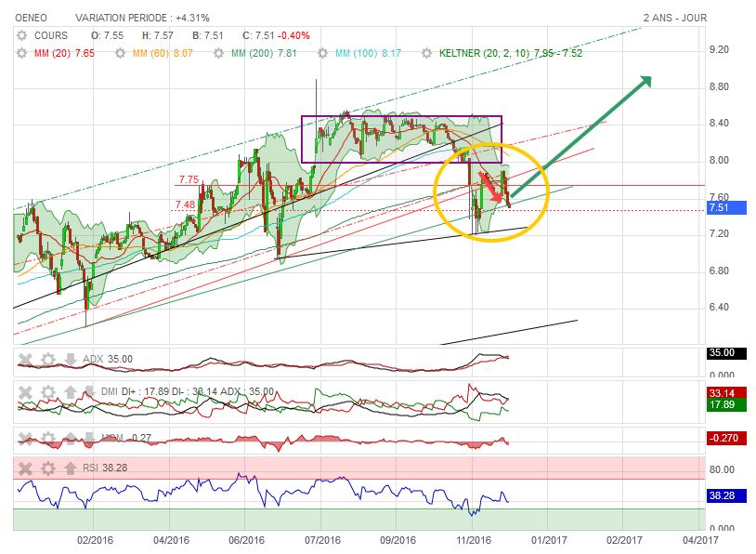This screenshot has height=554, width=756.
Task: Move ADX panel down with arrow
Action: (71, 360)
